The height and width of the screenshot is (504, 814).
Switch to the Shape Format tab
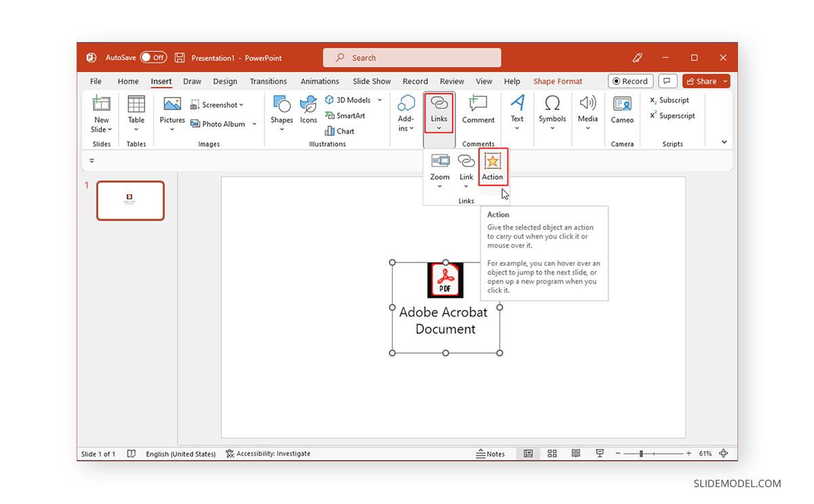coord(558,81)
